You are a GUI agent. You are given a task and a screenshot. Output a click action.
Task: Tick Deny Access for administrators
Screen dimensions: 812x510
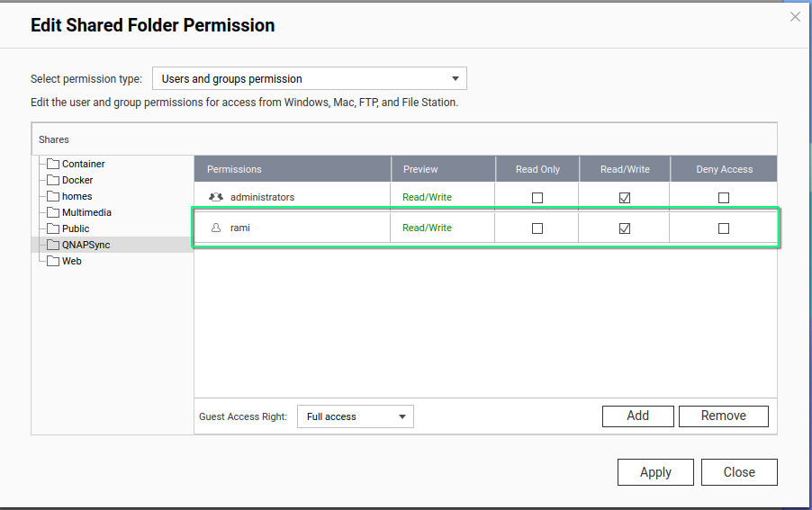click(724, 198)
